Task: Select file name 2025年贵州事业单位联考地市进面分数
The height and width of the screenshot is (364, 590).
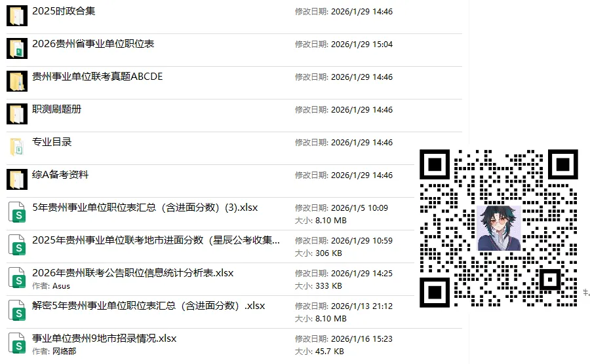Action: (156, 240)
